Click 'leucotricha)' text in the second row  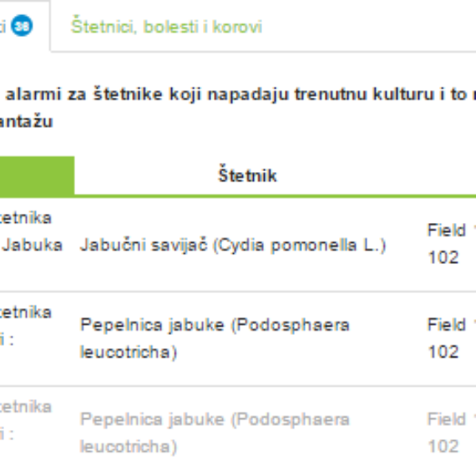pos(129,352)
